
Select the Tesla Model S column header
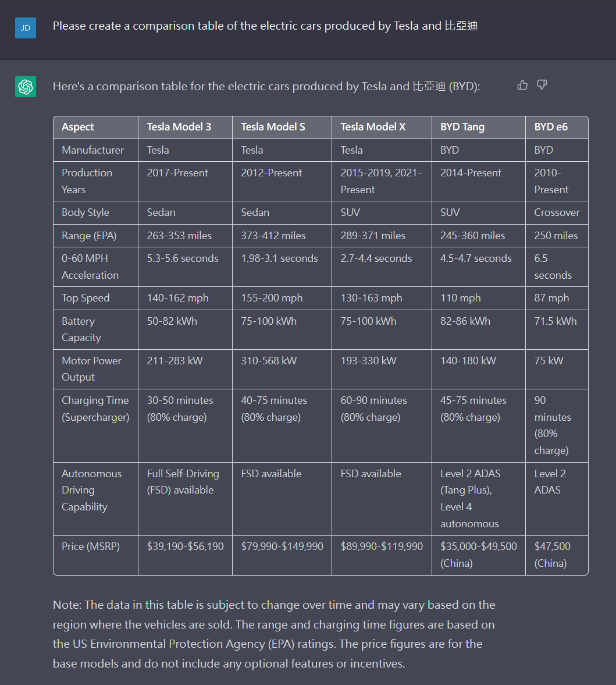tap(282, 127)
